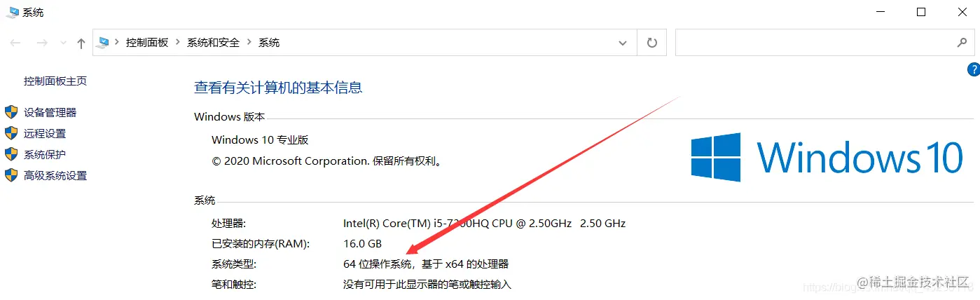Click the computer icon in address bar
The image size is (980, 300).
click(x=104, y=43)
